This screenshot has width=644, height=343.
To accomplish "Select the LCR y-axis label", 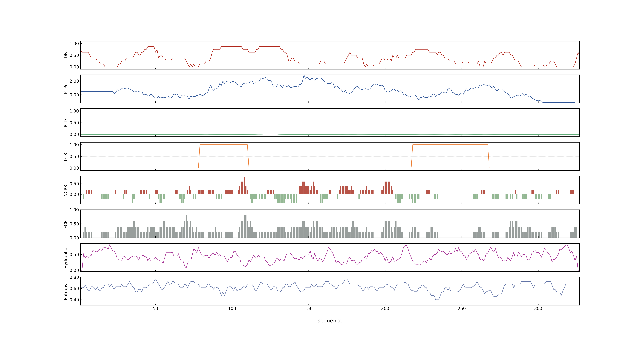I will 66,157.
